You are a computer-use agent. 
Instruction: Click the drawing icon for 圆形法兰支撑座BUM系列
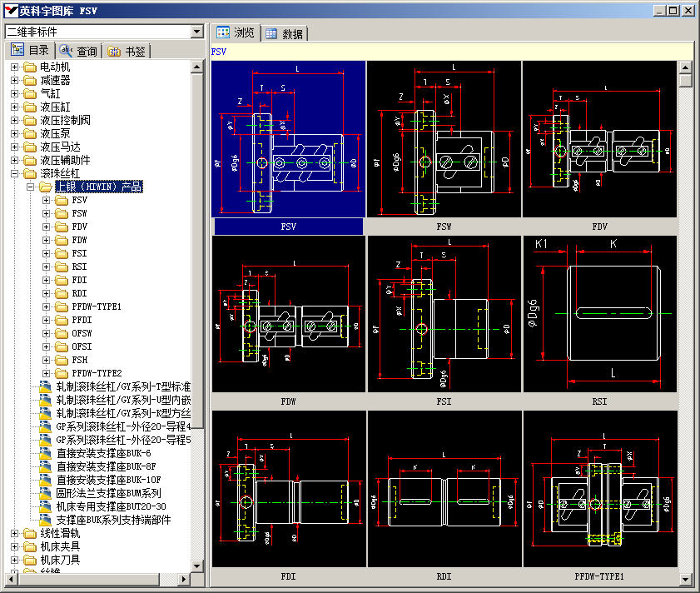click(x=47, y=493)
